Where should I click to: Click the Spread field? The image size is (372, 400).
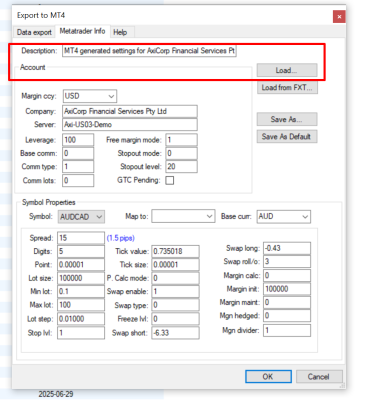coord(81,238)
